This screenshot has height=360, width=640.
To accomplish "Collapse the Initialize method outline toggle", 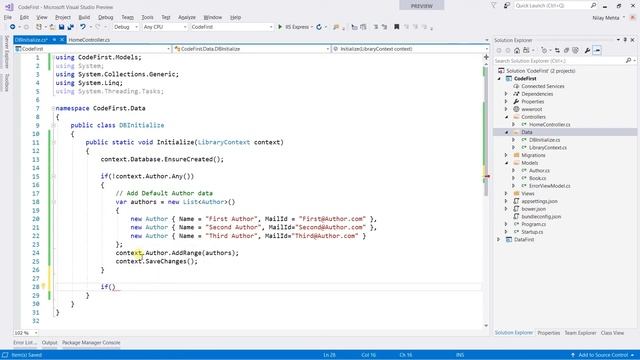I will (53, 142).
